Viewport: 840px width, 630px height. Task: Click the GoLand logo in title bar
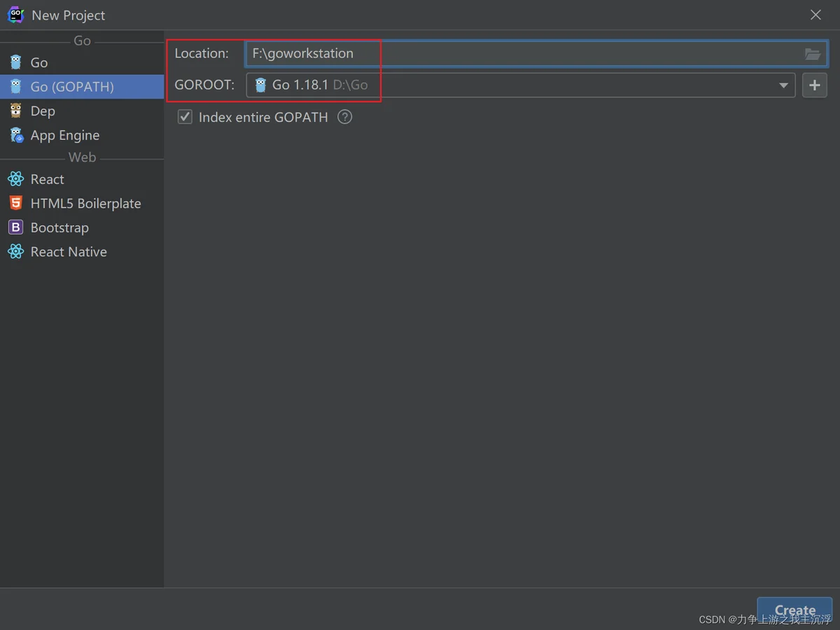coord(15,15)
